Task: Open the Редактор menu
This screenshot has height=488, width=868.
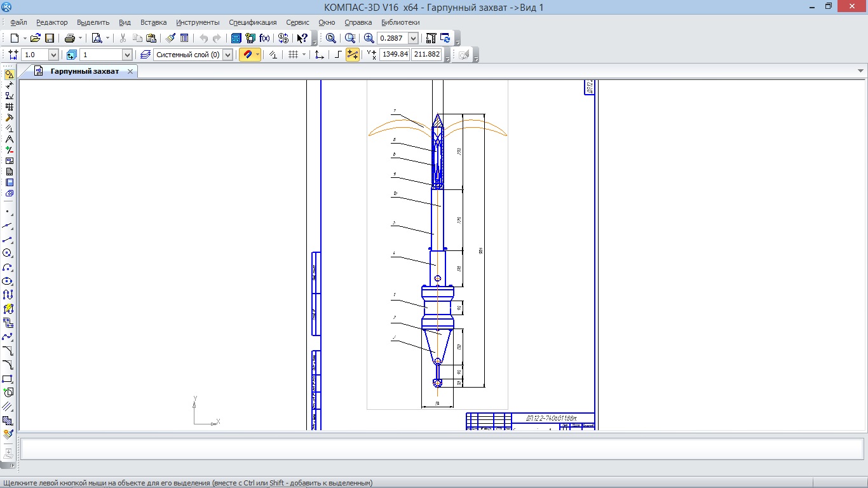Action: (x=52, y=22)
